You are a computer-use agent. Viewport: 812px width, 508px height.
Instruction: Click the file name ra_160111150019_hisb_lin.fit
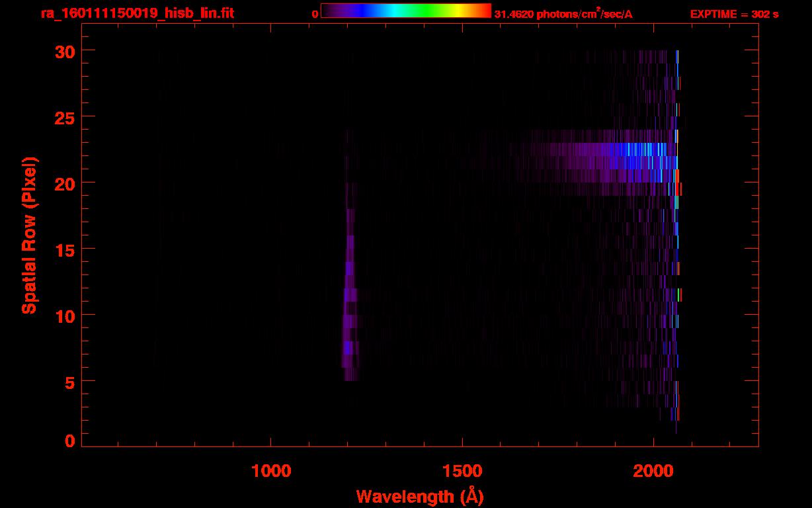138,13
